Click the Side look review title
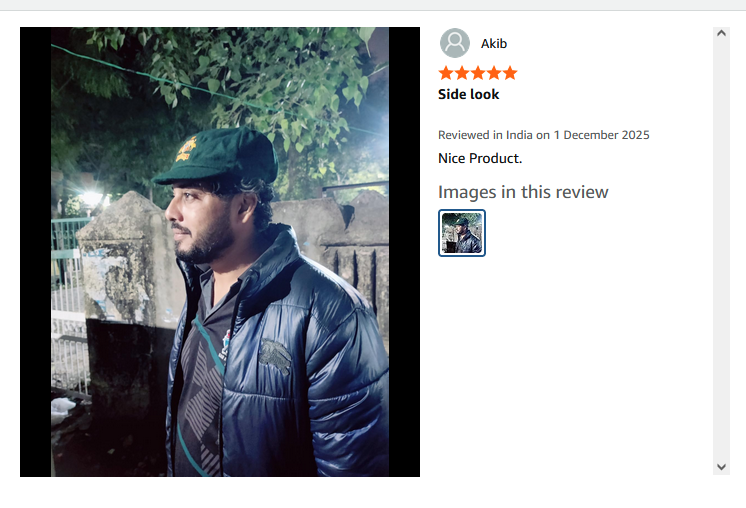 [469, 94]
